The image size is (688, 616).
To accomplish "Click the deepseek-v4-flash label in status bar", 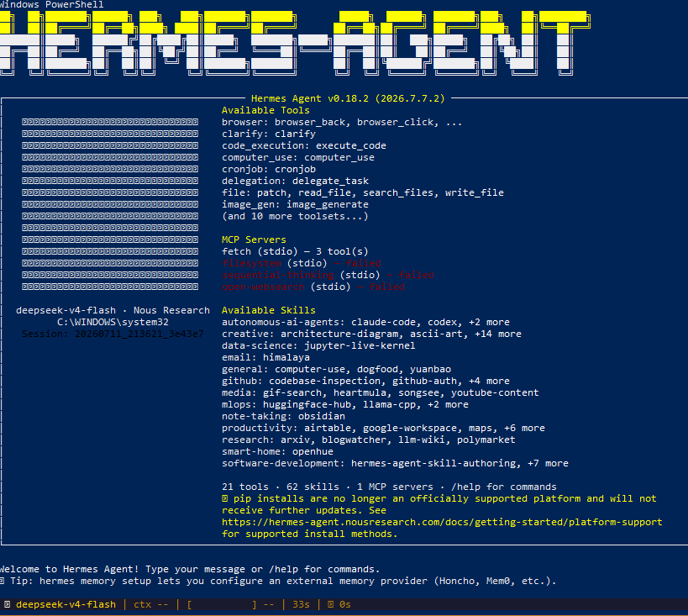I will pyautogui.click(x=66, y=604).
